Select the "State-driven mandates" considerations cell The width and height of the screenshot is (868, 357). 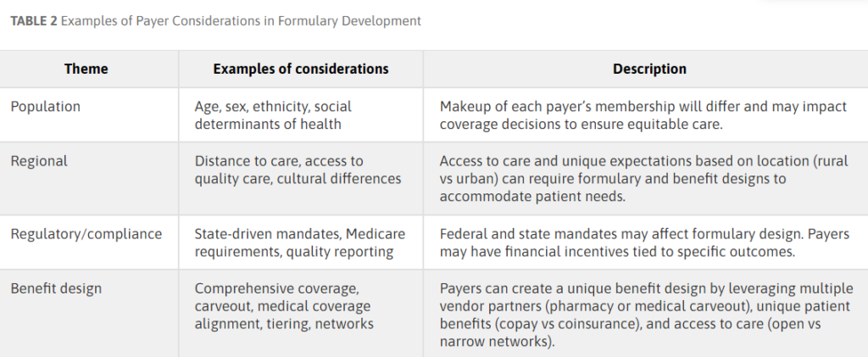300,242
